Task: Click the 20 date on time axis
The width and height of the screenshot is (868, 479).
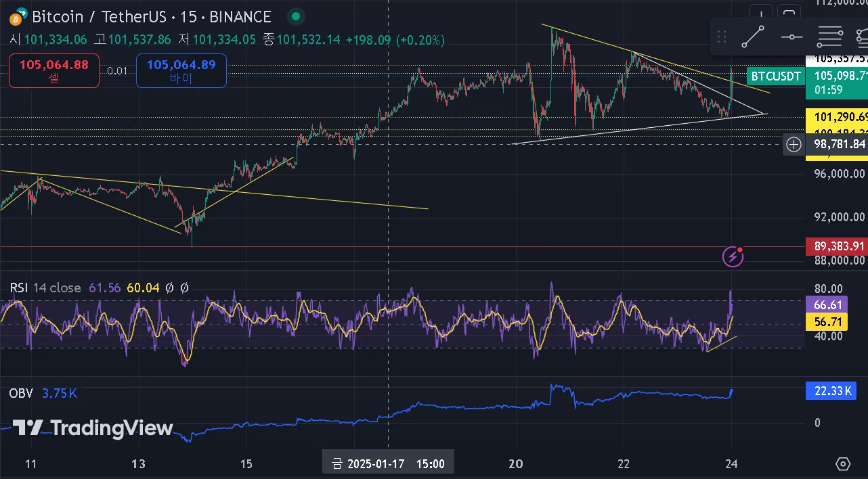Action: [516, 464]
